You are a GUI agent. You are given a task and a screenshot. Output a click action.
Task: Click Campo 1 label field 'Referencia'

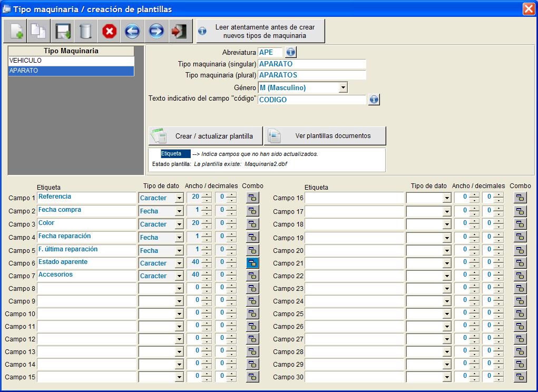86,198
